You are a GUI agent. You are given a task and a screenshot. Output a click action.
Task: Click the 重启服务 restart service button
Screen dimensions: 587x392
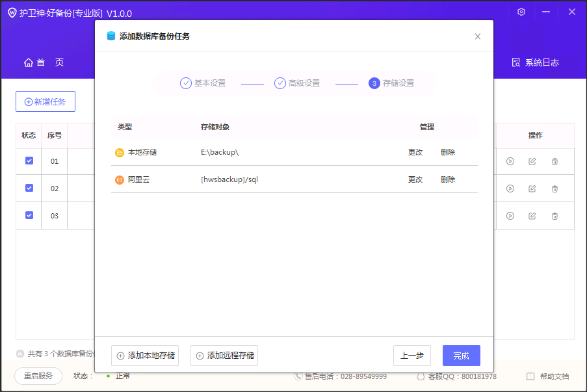tap(38, 376)
